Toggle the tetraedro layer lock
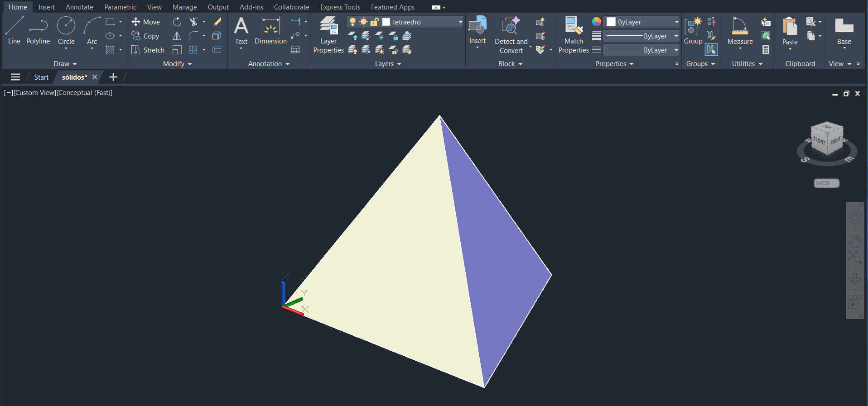 (374, 22)
